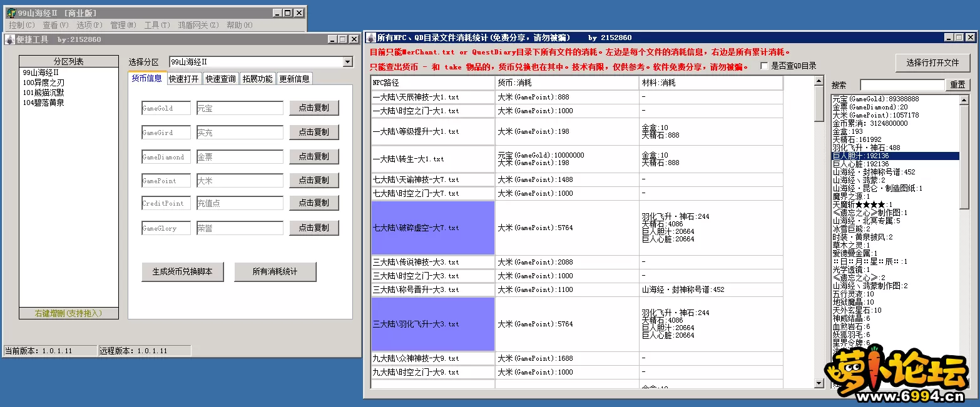
Task: Click the 分区列表 header
Action: click(x=69, y=61)
